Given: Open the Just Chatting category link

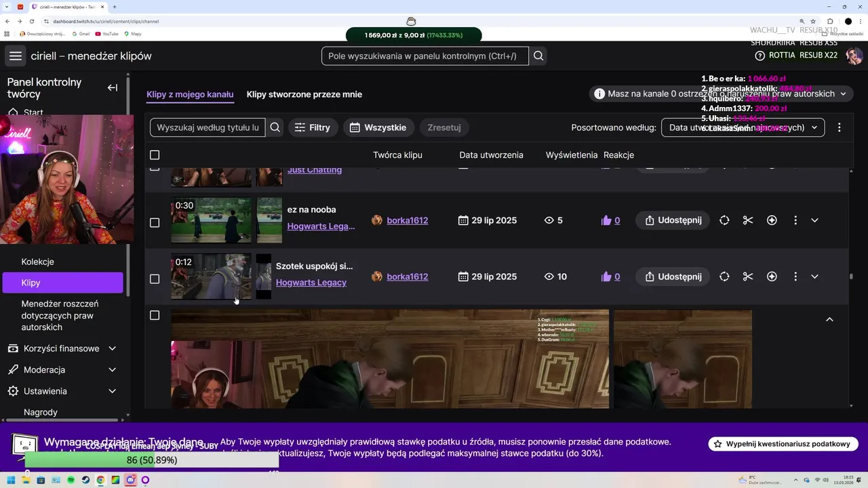Looking at the screenshot, I should pos(315,170).
